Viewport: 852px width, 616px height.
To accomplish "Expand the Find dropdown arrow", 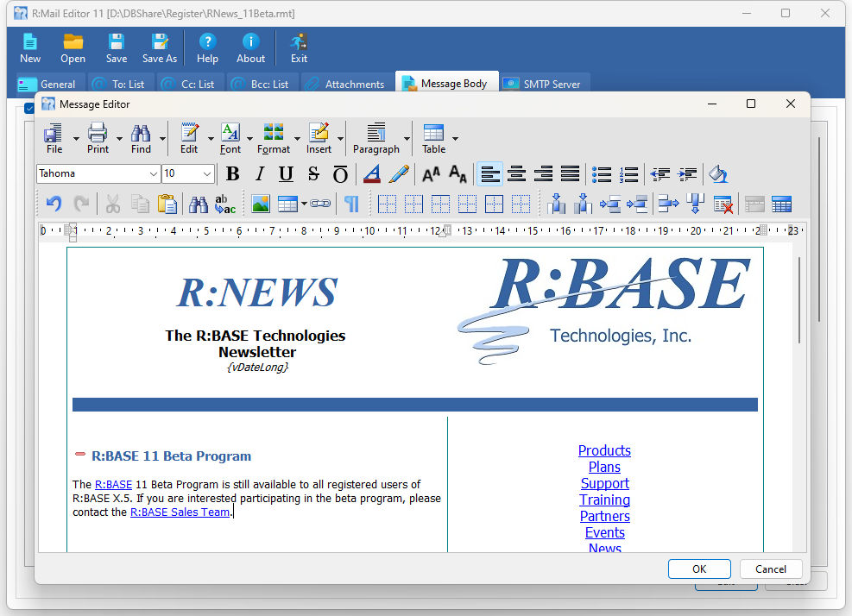I will (x=162, y=139).
